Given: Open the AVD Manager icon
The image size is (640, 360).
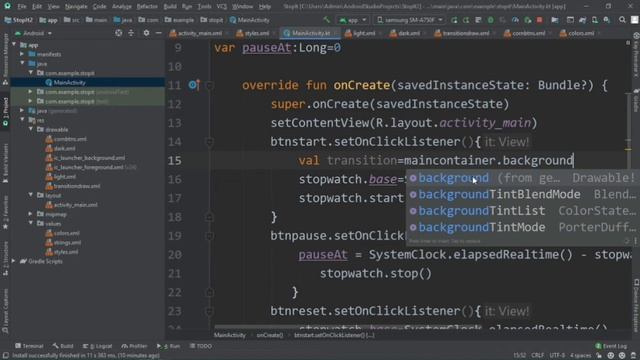Looking at the screenshot, I should pyautogui.click(x=595, y=20).
